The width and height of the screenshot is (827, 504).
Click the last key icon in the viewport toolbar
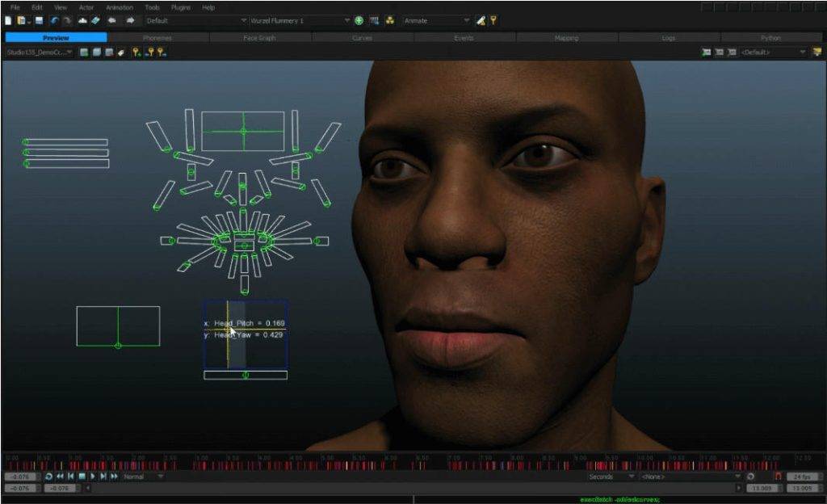click(x=162, y=52)
